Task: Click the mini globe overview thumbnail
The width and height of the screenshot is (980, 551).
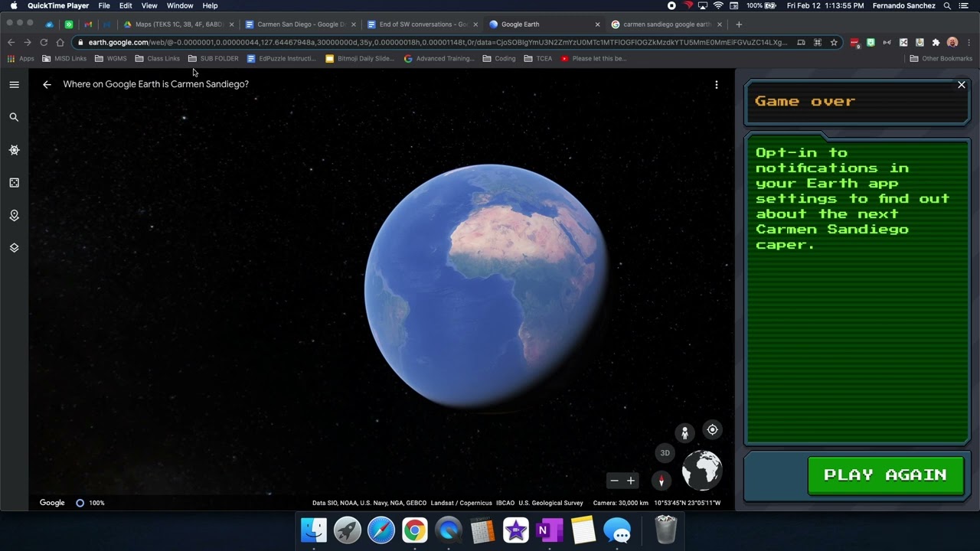Action: [x=701, y=470]
